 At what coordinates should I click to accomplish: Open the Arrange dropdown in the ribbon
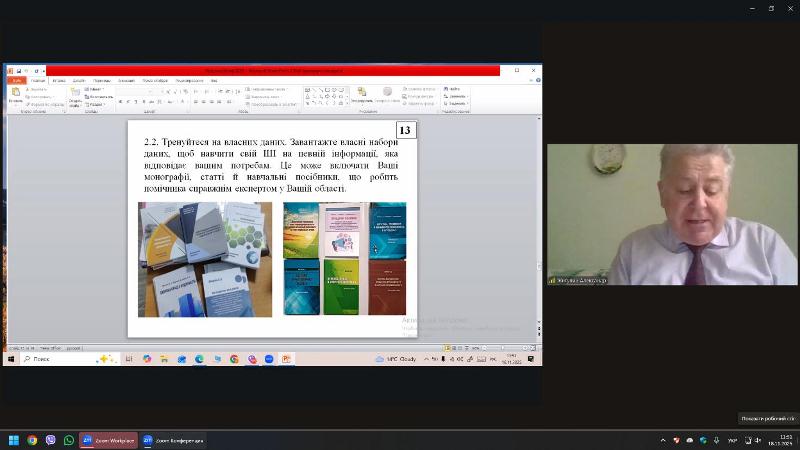click(x=361, y=96)
